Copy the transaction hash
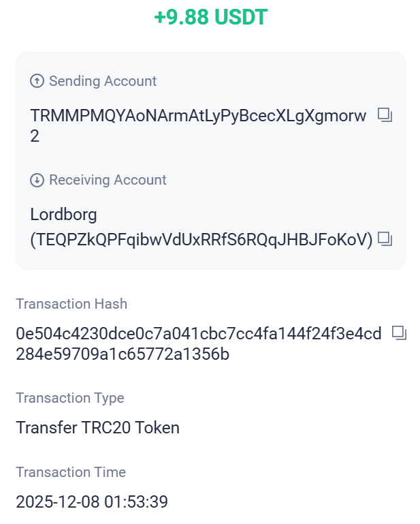The height and width of the screenshot is (524, 420). point(400,333)
